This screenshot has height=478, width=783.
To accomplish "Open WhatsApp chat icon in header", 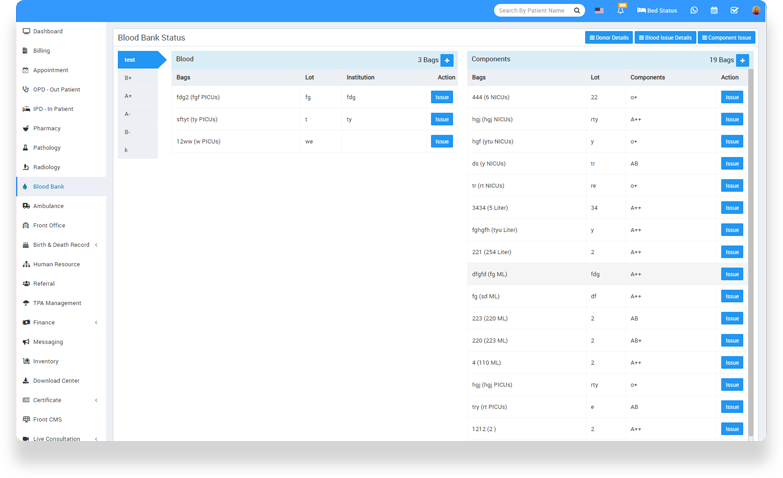I will point(694,10).
